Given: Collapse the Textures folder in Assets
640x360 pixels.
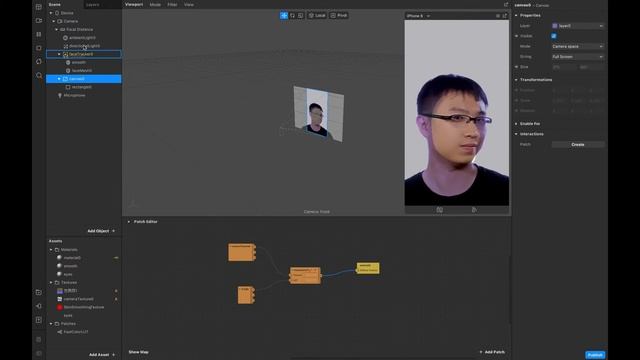Looking at the screenshot, I should click(x=51, y=282).
